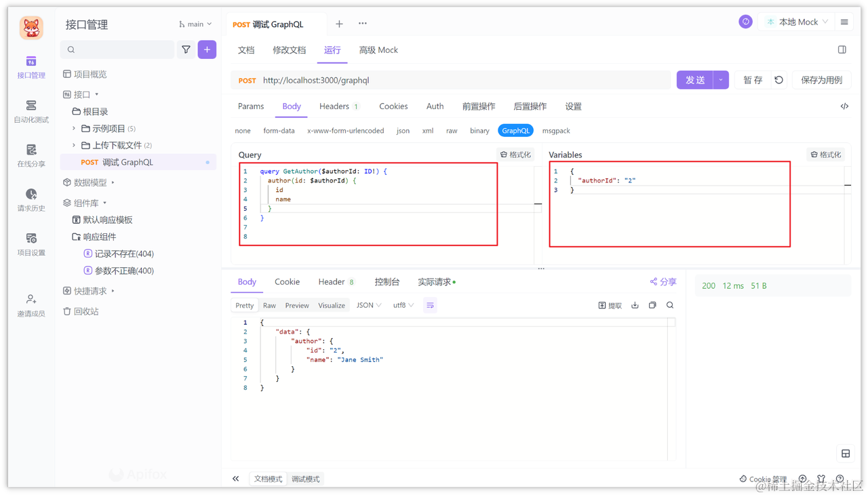
Task: Open 在线分享 in the left sidebar
Action: [31, 156]
